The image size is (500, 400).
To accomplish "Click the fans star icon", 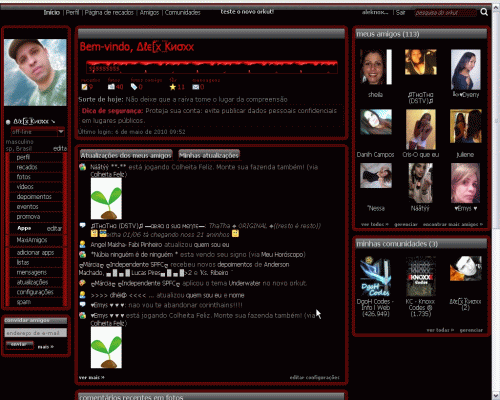I will [x=172, y=87].
